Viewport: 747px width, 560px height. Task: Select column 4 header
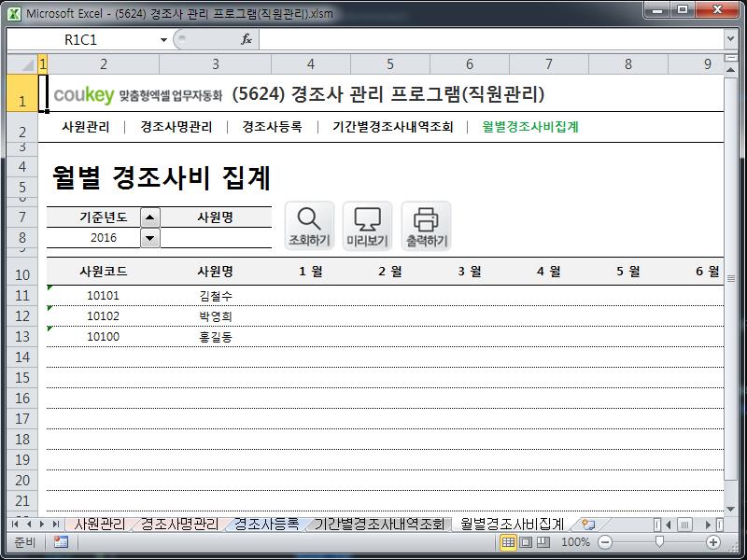tap(311, 64)
